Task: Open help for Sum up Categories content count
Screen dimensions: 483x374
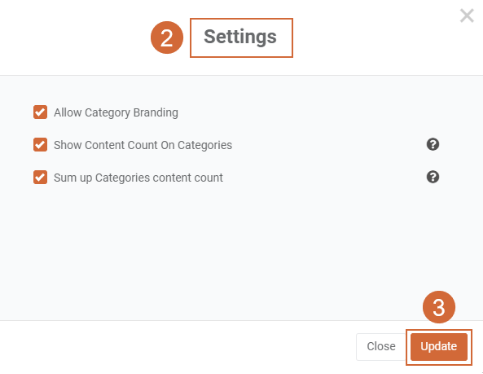Action: (x=433, y=177)
